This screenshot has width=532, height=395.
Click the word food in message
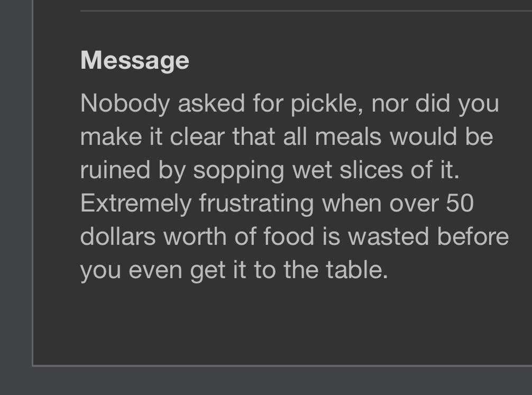pos(289,236)
